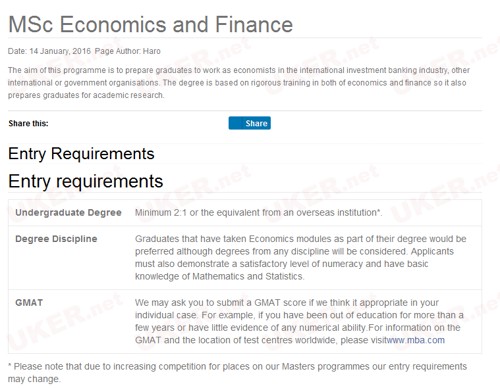The height and width of the screenshot is (388, 500).
Task: Click the 'Share this:' label
Action: 28,123
